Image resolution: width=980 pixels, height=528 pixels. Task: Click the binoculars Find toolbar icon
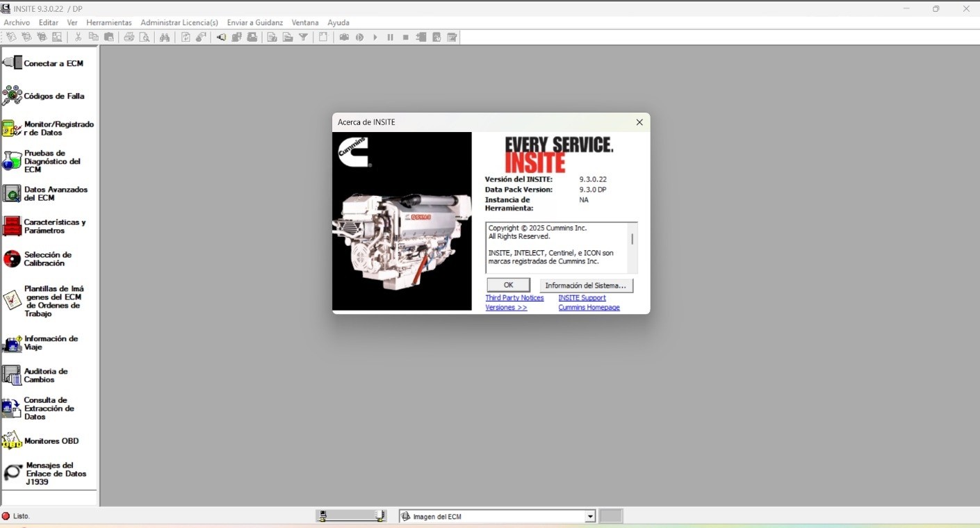coord(165,38)
